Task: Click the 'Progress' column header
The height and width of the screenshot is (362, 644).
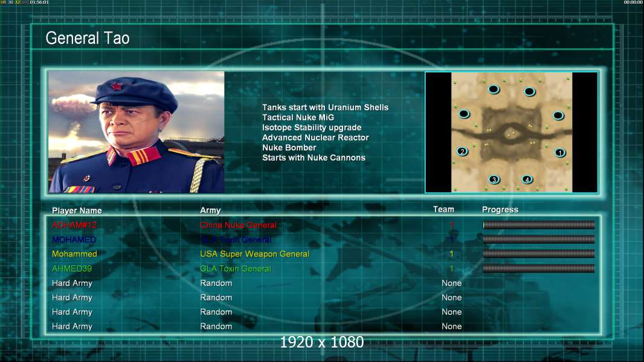Action: (x=500, y=209)
